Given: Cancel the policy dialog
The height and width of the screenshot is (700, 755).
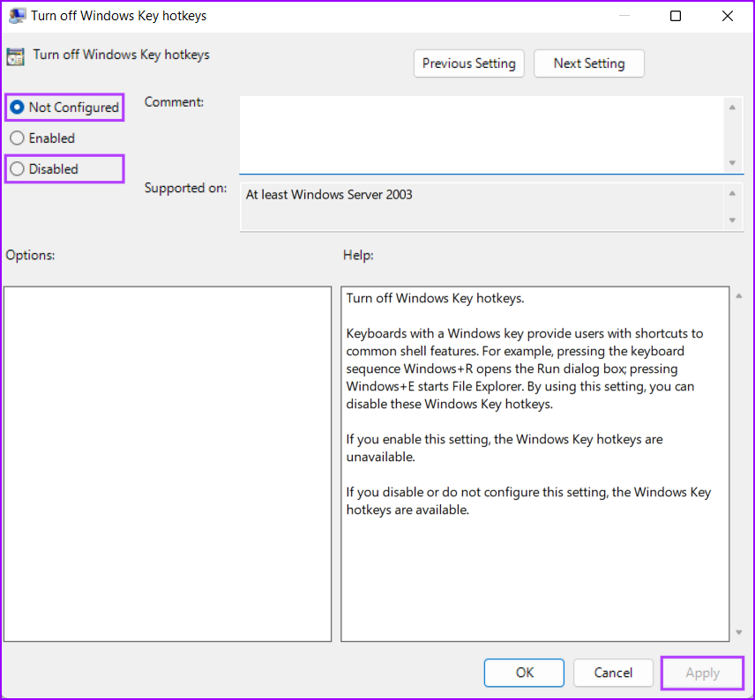Looking at the screenshot, I should pos(613,673).
